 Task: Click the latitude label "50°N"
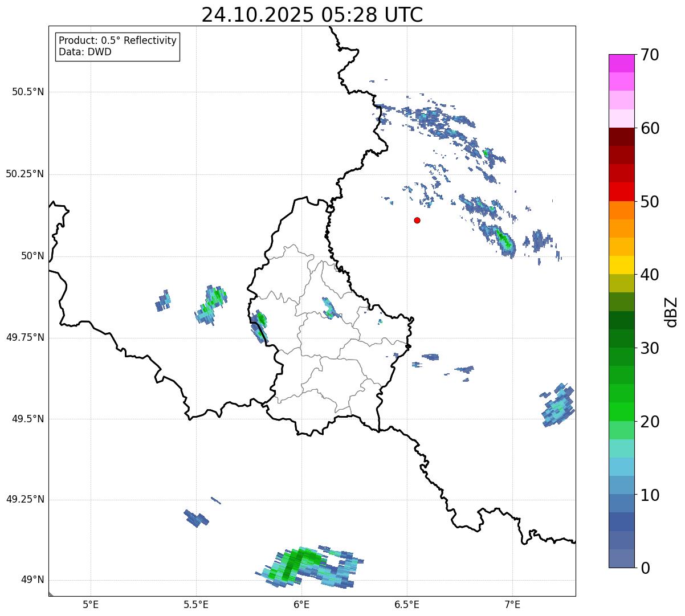pos(32,256)
